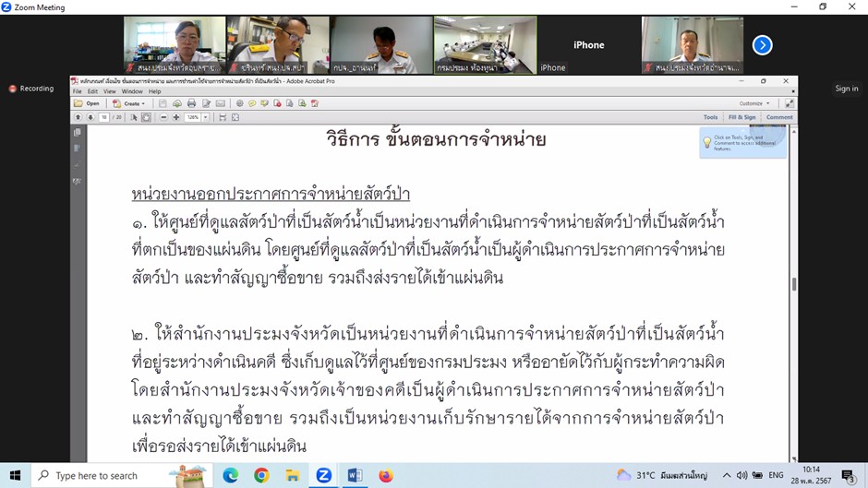Zoom out with the minus button
This screenshot has height=488, width=868.
coord(163,118)
